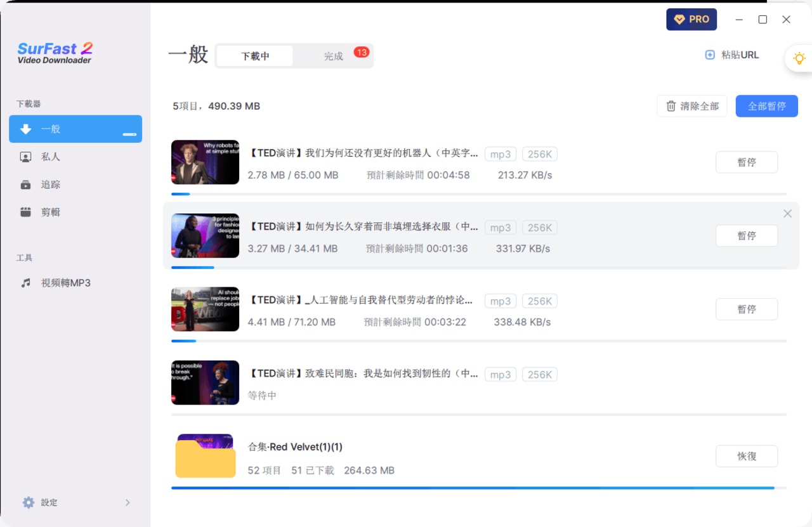Click the 52 項目 count text
The width and height of the screenshot is (812, 527).
(265, 471)
